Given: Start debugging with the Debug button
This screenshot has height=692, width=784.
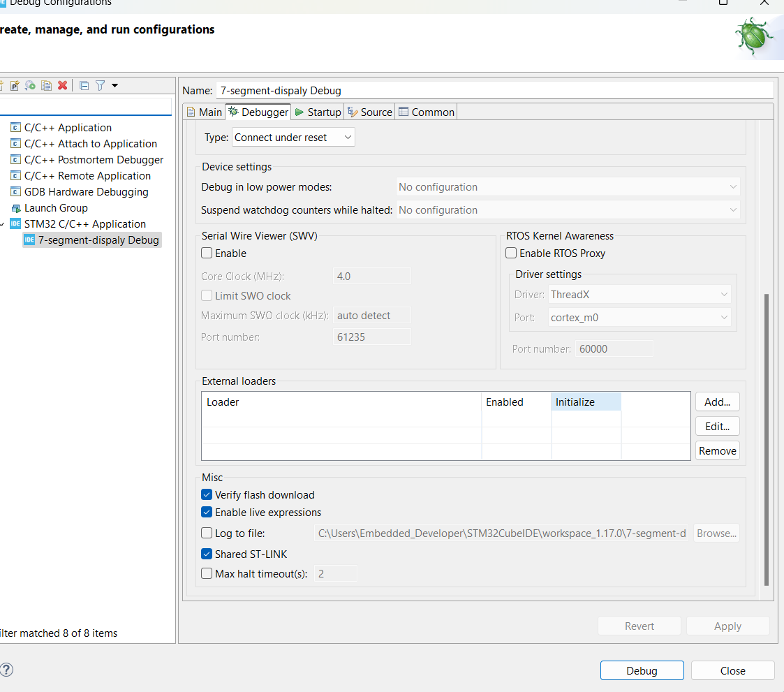Looking at the screenshot, I should (642, 670).
